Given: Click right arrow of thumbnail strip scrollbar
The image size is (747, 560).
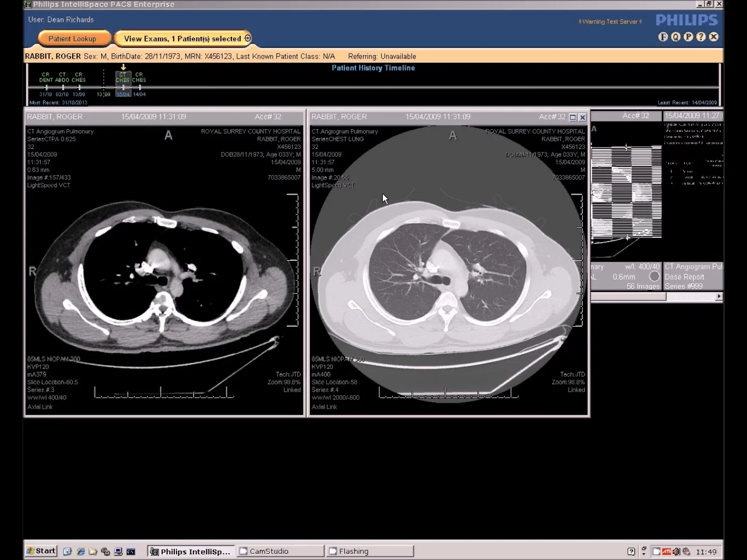Looking at the screenshot, I should pyautogui.click(x=718, y=297).
